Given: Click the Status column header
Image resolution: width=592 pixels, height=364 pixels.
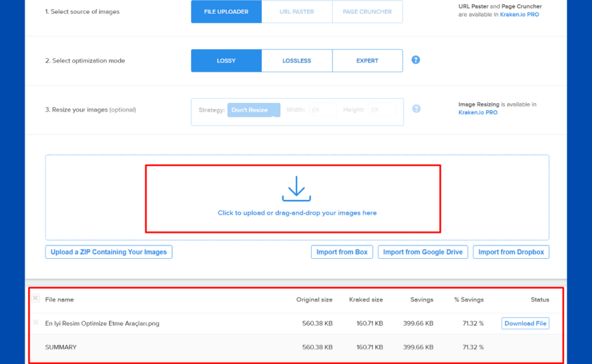Looking at the screenshot, I should [540, 299].
